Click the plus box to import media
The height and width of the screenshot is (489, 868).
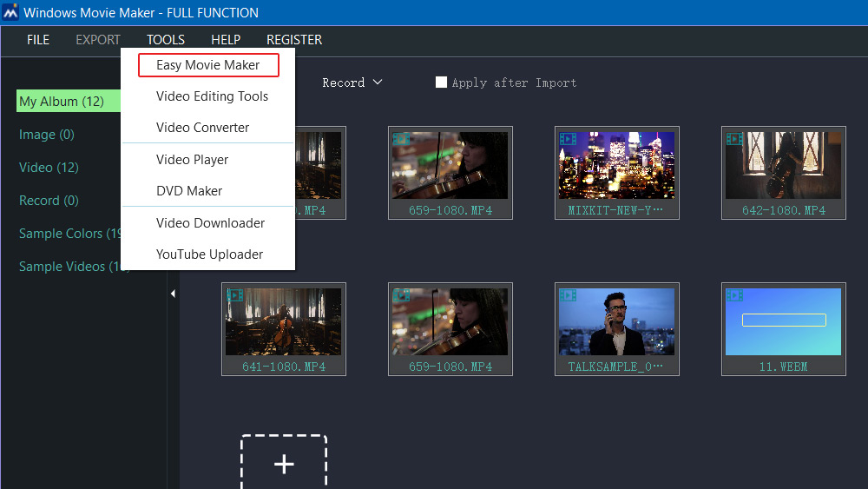[284, 463]
